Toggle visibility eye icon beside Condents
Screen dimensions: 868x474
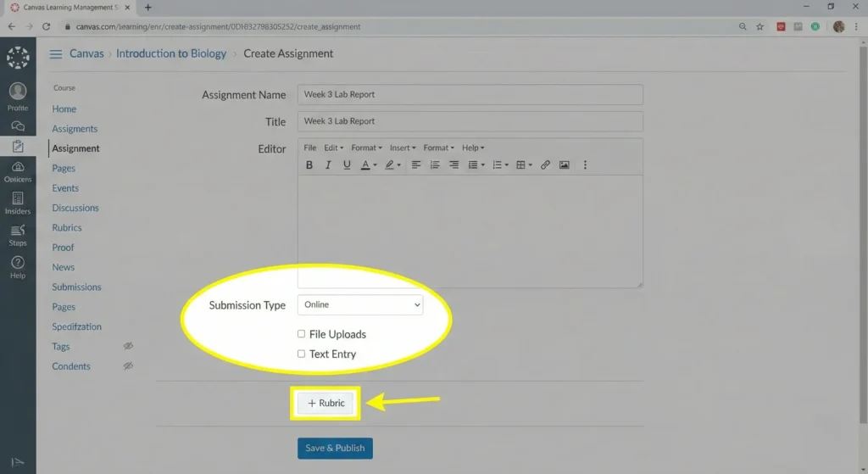128,366
